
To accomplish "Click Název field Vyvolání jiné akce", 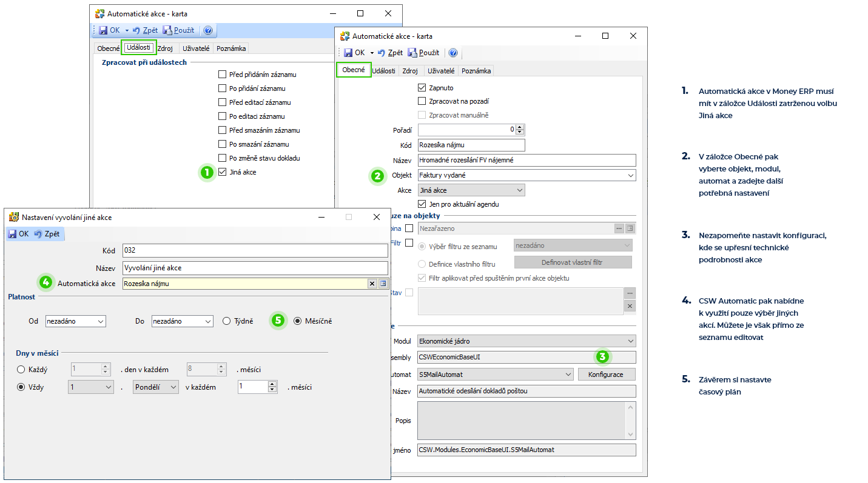I will [255, 268].
